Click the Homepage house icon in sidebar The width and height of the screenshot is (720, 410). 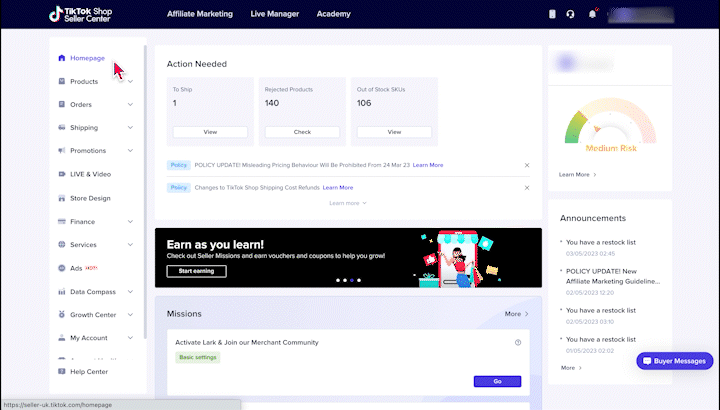(62, 58)
